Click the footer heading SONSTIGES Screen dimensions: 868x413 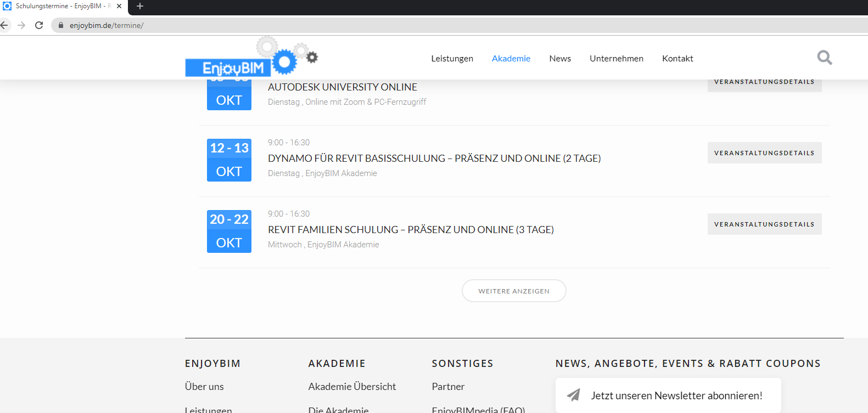(x=462, y=364)
